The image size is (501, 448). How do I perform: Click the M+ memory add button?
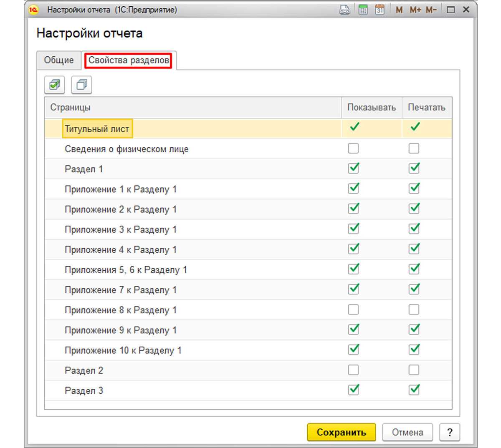pos(415,10)
